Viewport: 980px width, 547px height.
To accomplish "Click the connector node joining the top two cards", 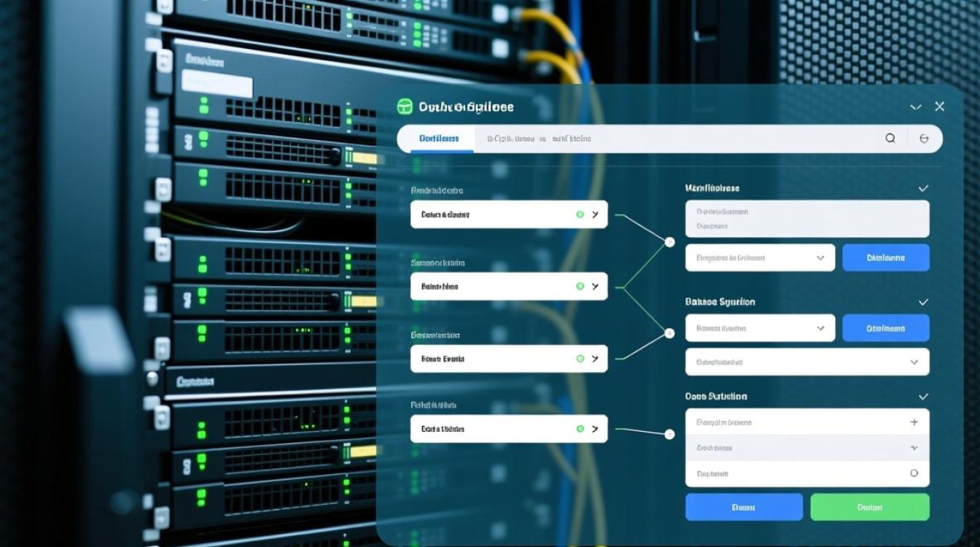I will pos(669,242).
